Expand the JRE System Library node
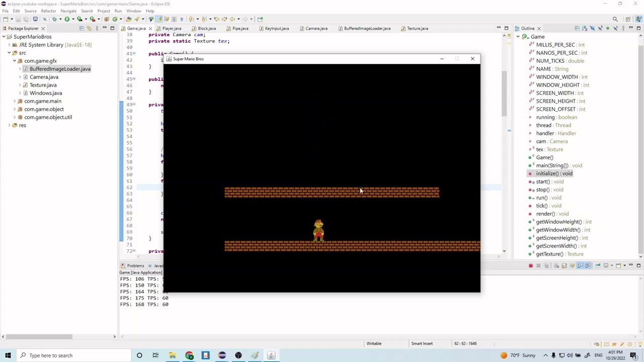 point(9,45)
